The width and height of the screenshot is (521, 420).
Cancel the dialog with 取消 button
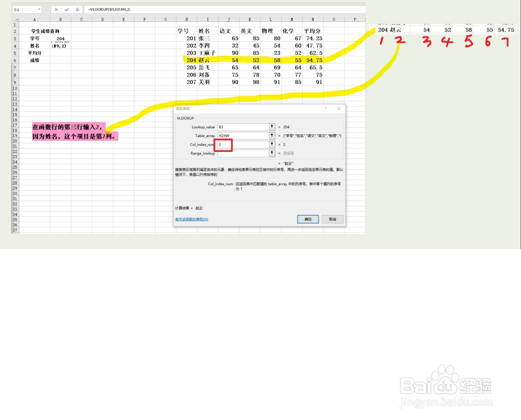[x=332, y=219]
